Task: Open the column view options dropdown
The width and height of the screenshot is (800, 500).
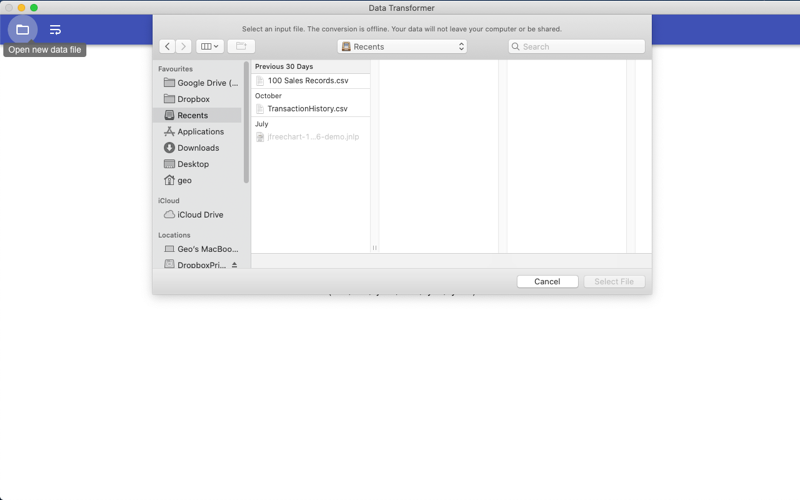Action: click(210, 46)
